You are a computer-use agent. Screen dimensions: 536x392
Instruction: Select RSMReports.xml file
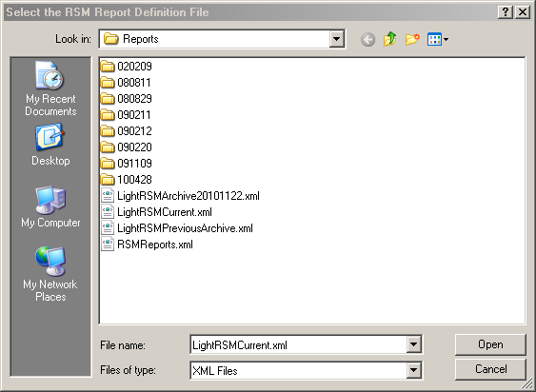coord(147,245)
